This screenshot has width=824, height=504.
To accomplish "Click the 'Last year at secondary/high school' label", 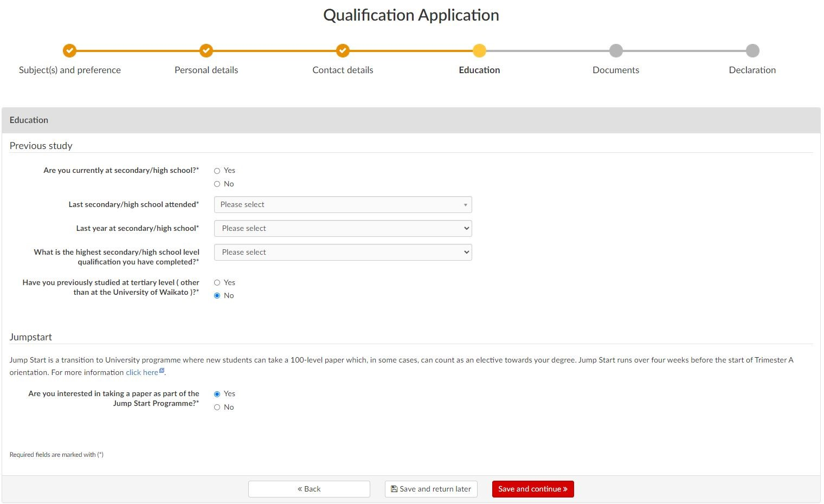I will [x=137, y=228].
